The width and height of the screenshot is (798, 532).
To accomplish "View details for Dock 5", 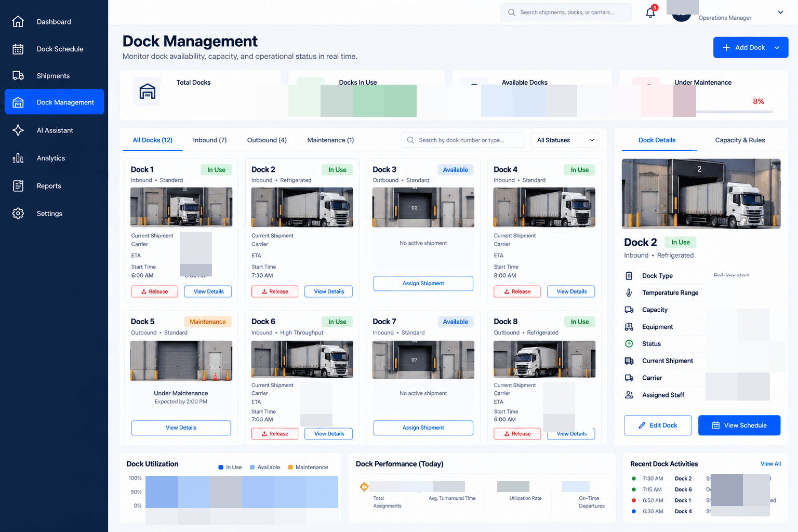I will [x=181, y=428].
